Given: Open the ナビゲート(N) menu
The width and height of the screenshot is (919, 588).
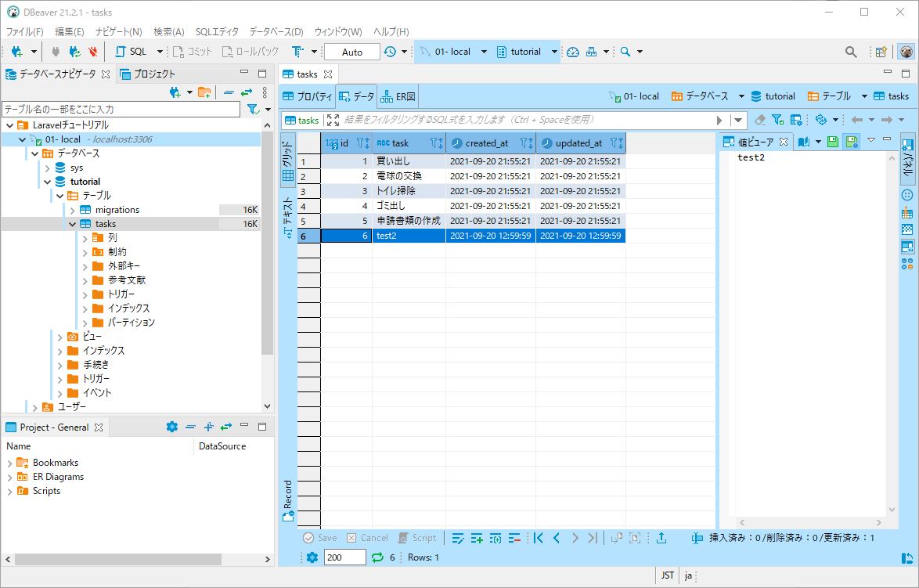Looking at the screenshot, I should [118, 31].
